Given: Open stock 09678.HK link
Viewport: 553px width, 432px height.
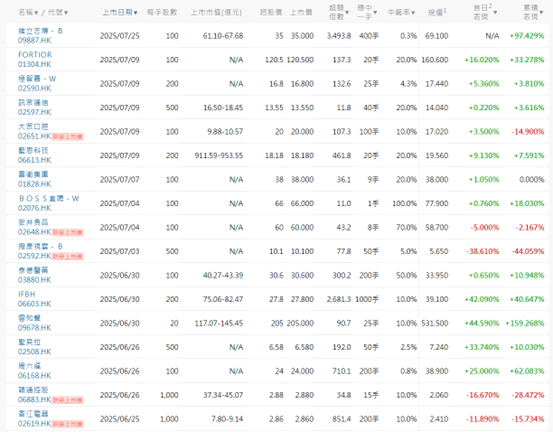Looking at the screenshot, I should point(35,328).
